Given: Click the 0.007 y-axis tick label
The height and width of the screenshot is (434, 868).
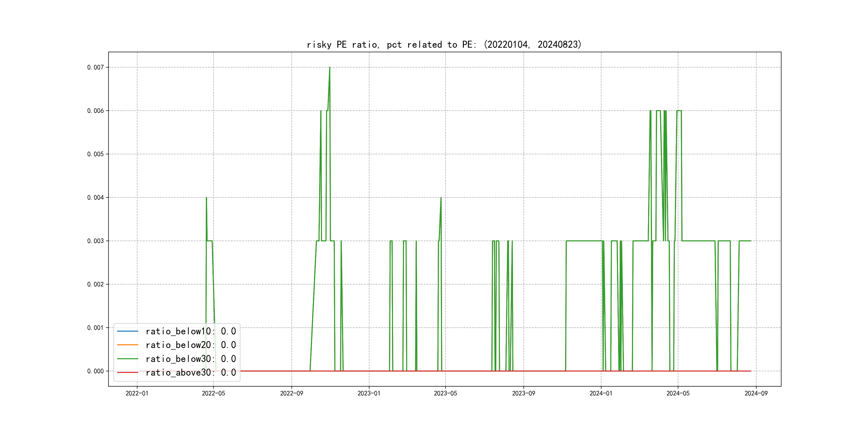Looking at the screenshot, I should tap(95, 68).
